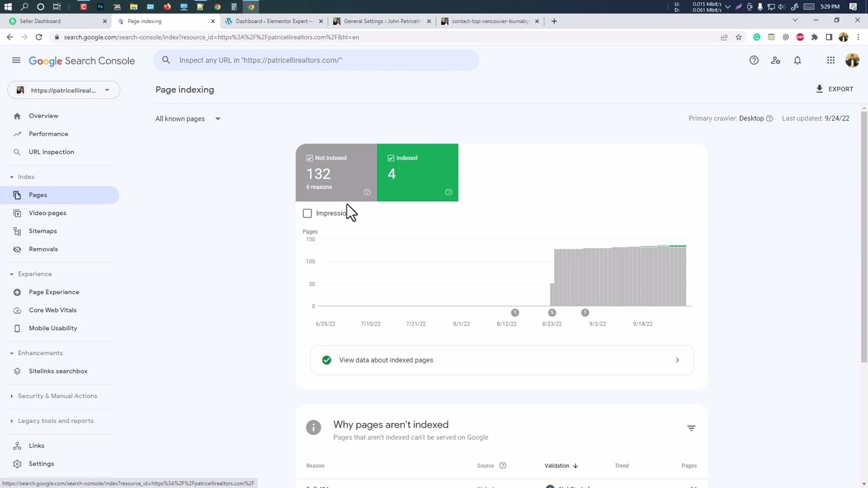868x488 pixels.
Task: Go back in browser
Action: point(9,37)
